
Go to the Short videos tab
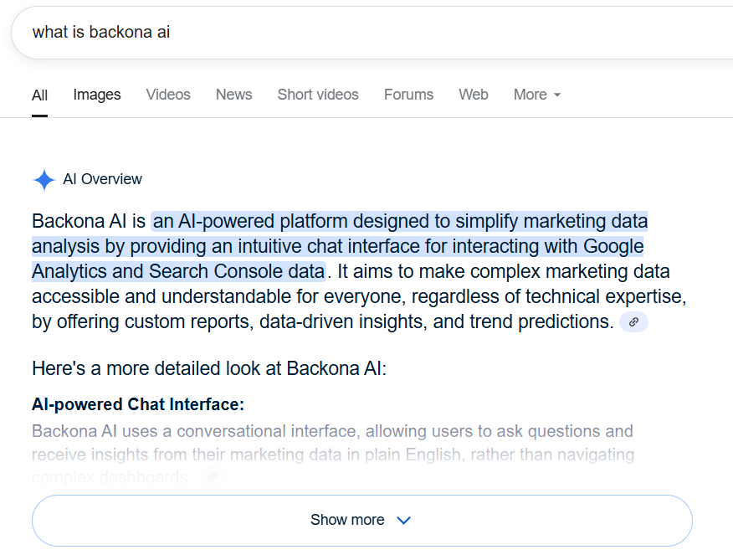coord(318,95)
